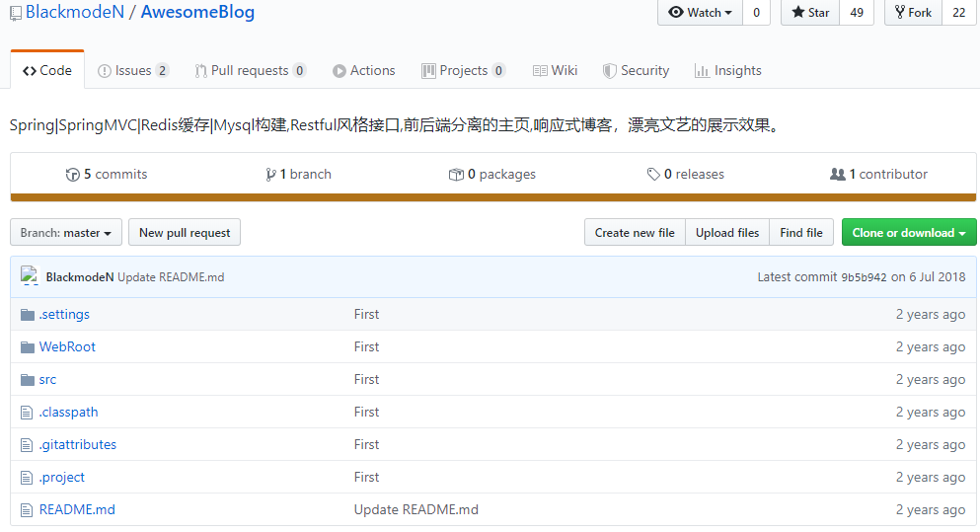Click the Star icon
The height and width of the screenshot is (532, 980).
pos(798,12)
